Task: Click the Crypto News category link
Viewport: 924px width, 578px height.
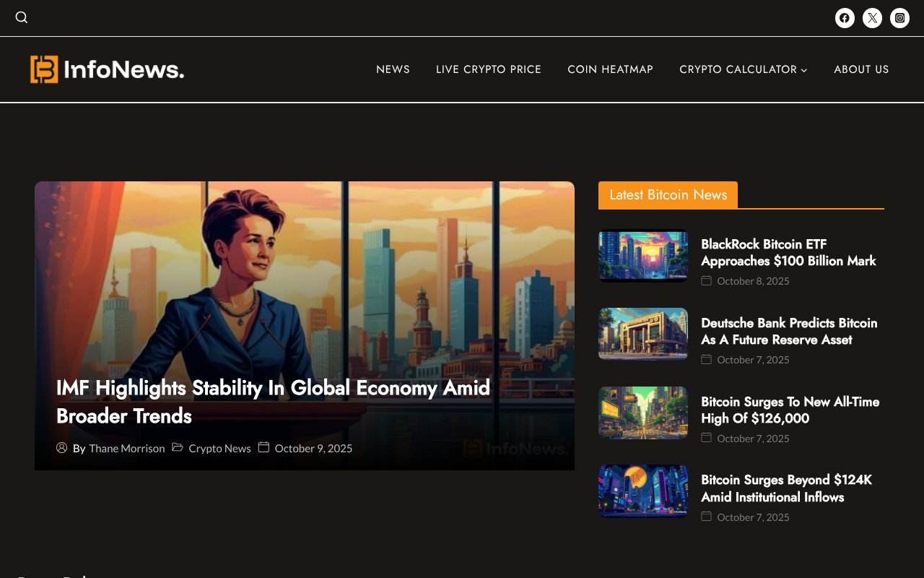Action: [x=219, y=448]
